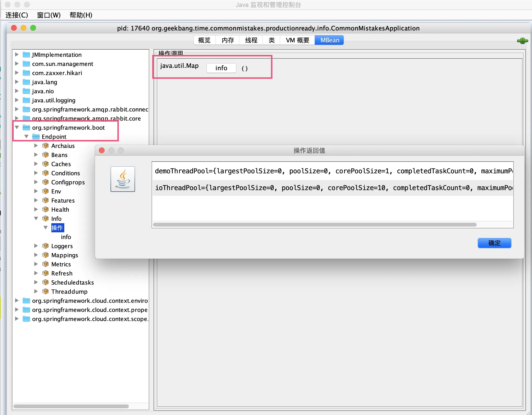Click the Endpoint folder icon
The image size is (532, 415).
(x=36, y=137)
